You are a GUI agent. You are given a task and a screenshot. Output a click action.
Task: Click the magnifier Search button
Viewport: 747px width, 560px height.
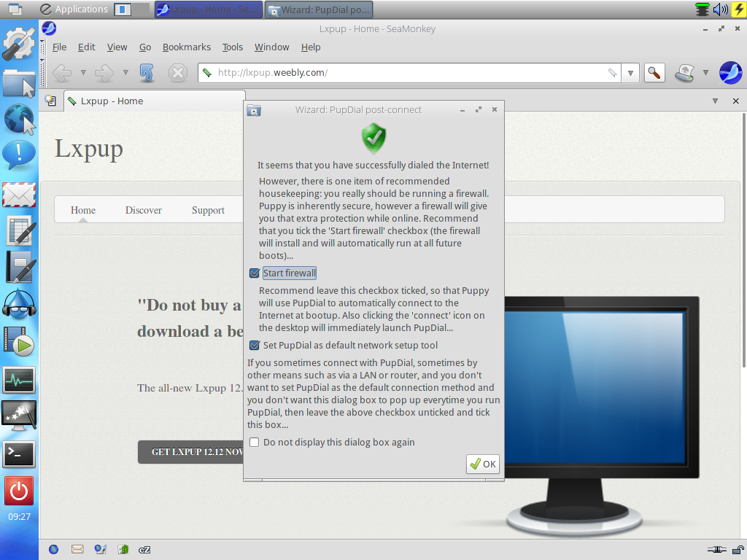(654, 73)
